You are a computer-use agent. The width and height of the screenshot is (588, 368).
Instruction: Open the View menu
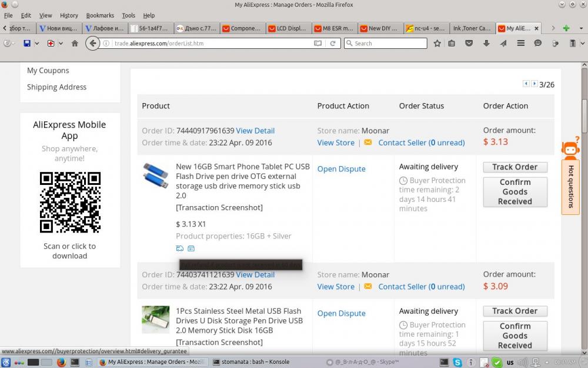pos(45,15)
